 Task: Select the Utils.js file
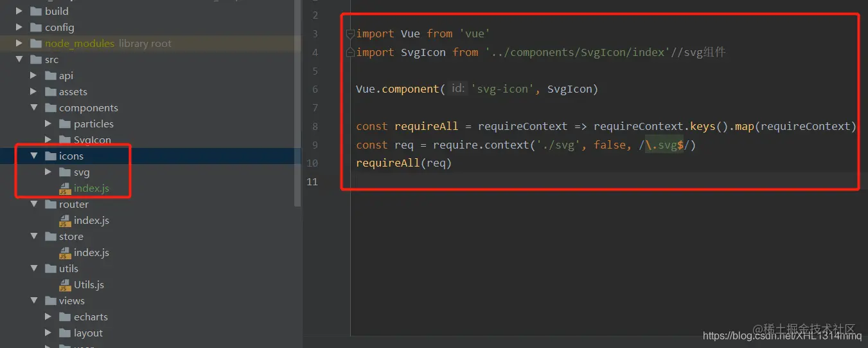pos(89,285)
